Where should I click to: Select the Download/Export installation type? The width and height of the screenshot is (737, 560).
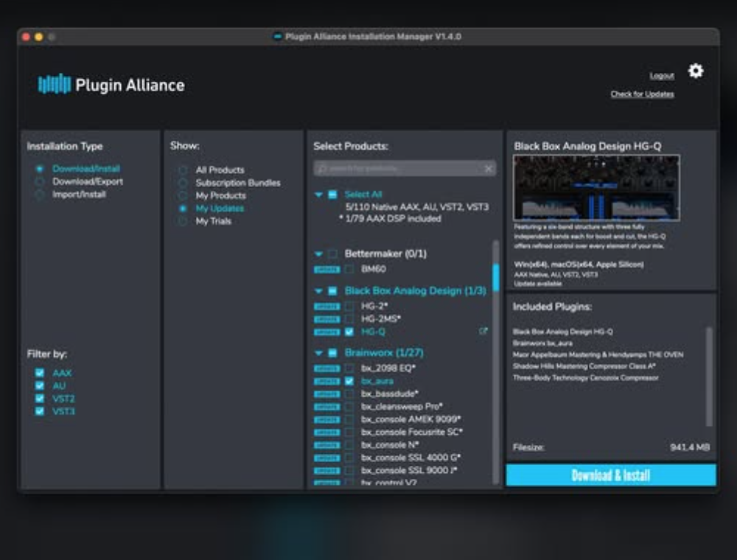tap(40, 181)
